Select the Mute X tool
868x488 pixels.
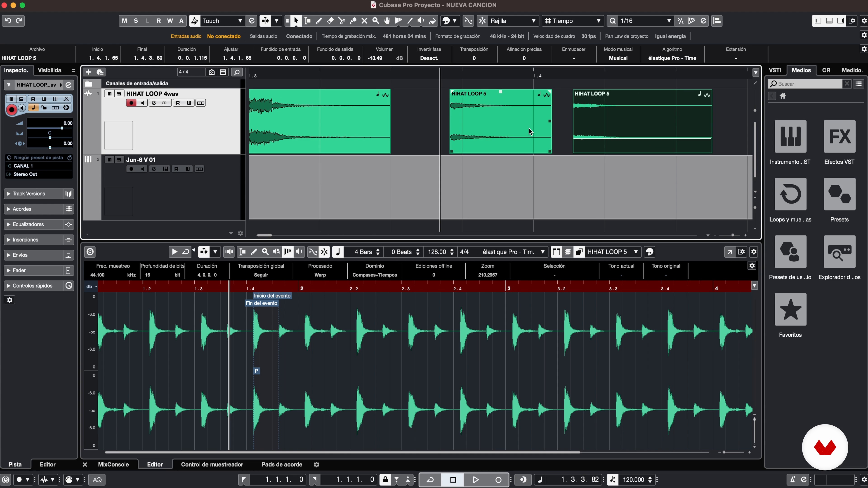tap(364, 21)
